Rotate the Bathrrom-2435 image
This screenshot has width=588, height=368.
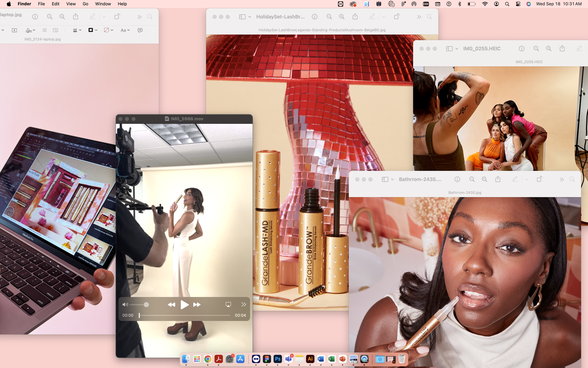pos(539,179)
